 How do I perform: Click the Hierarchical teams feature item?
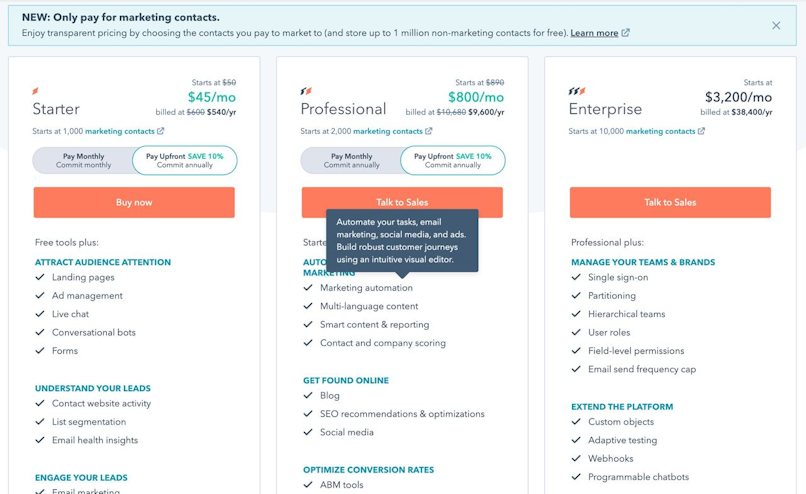click(x=626, y=314)
